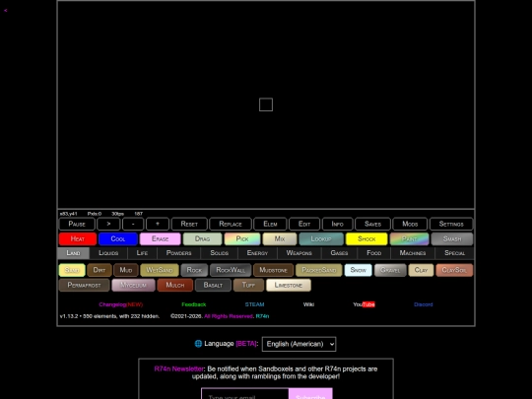Select the Cool tool
532x399 pixels.
pos(118,238)
